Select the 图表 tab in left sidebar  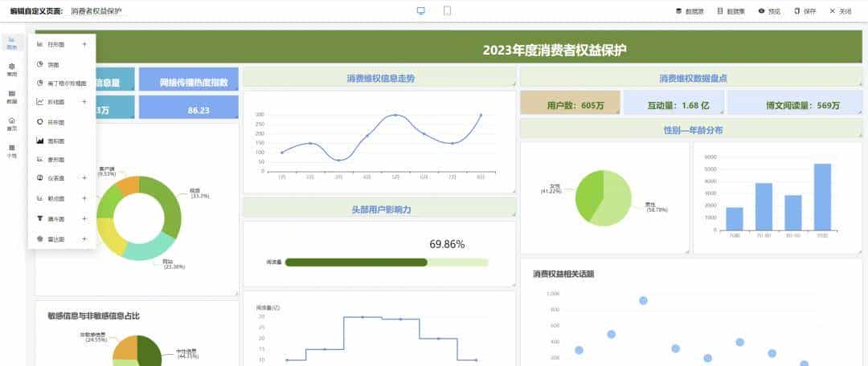(11, 43)
